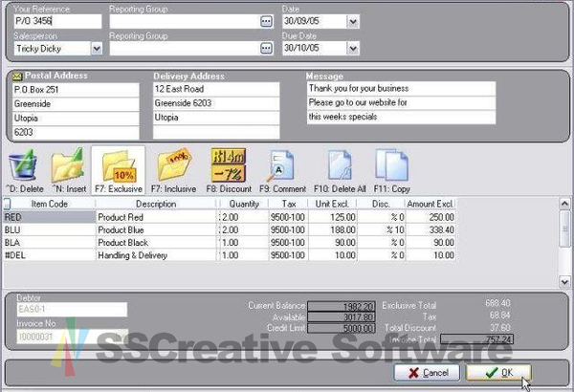Screen dimensions: 574x392
Task: Click the envelope icon beside Postal Address
Action: coord(17,76)
